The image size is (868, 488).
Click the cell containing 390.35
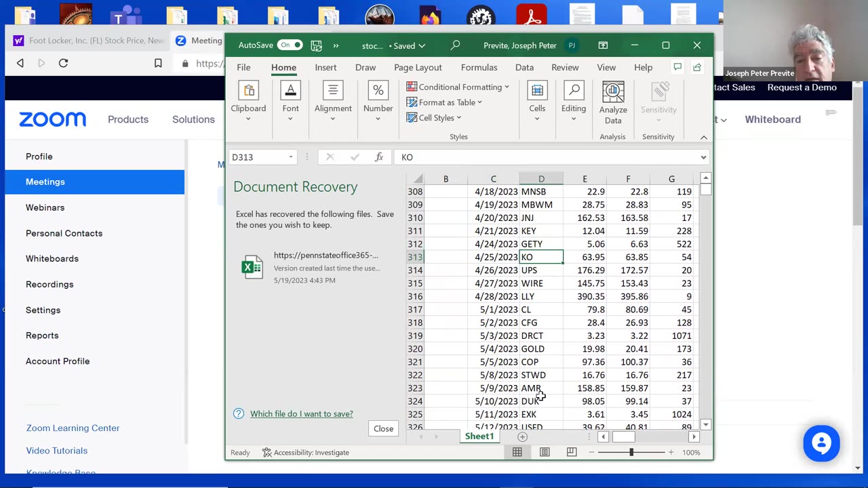585,296
